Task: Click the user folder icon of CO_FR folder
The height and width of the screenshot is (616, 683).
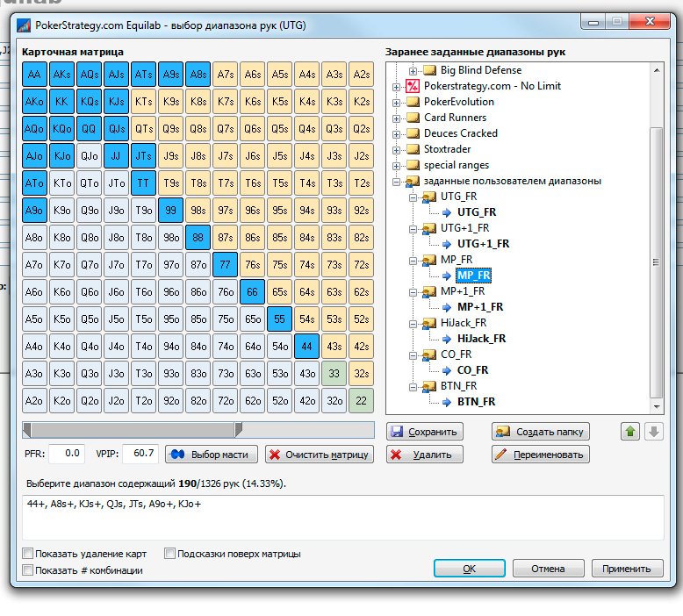Action: click(429, 355)
